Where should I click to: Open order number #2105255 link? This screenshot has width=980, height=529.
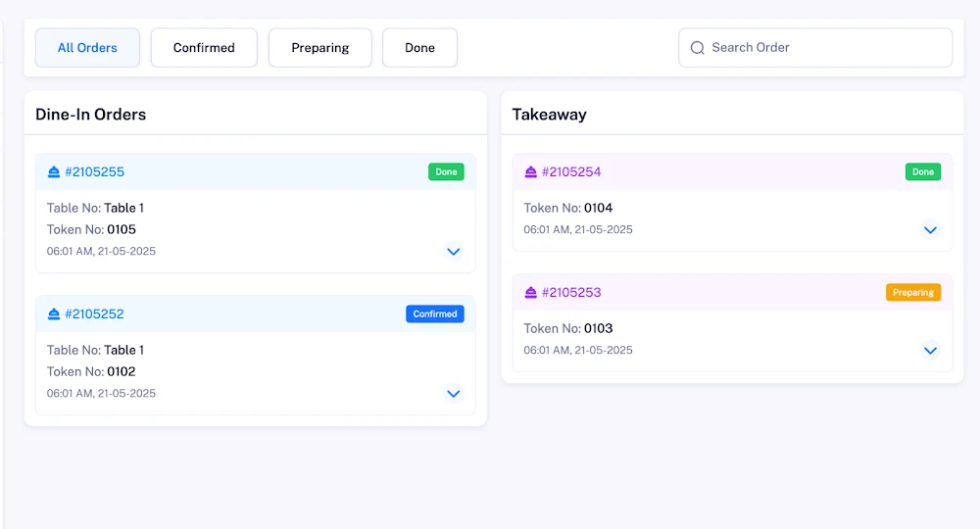94,171
